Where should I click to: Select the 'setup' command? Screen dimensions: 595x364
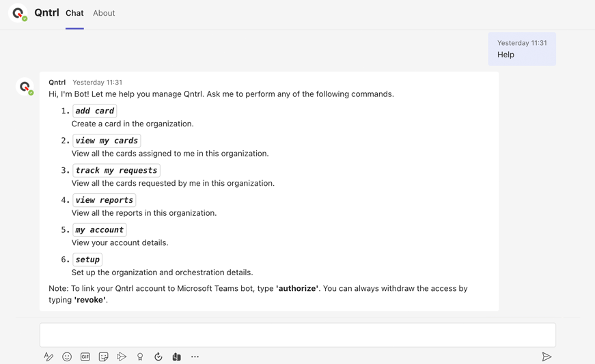(87, 260)
